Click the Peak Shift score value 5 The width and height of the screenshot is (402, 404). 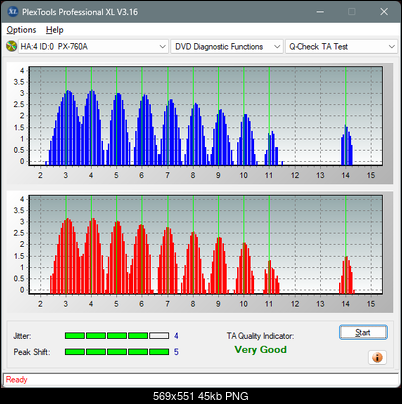(x=176, y=352)
